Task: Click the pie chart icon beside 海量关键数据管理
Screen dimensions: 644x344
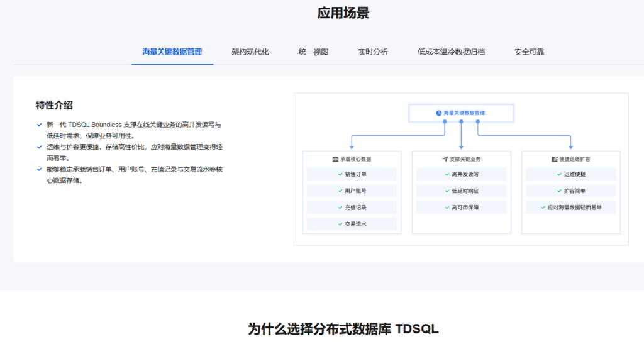Action: [x=438, y=113]
